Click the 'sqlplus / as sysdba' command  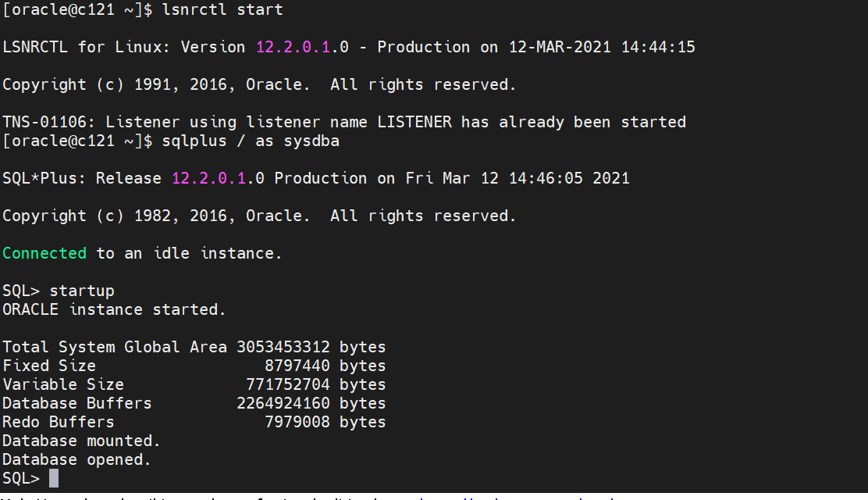tap(251, 141)
